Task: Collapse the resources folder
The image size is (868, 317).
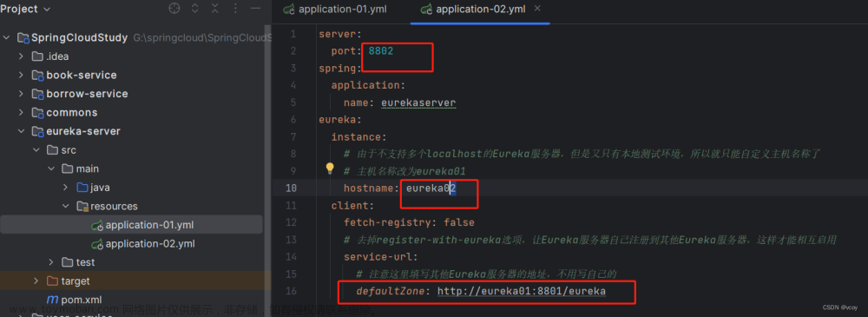Action: click(x=65, y=206)
